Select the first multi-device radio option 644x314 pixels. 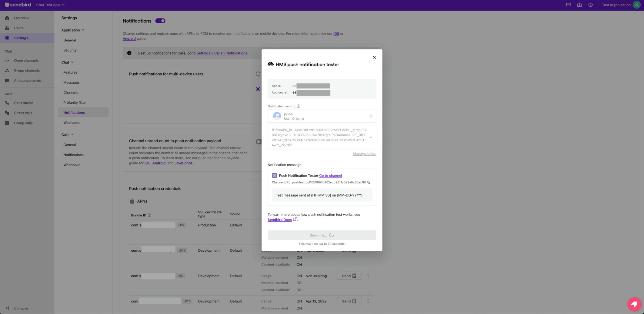coord(258,74)
